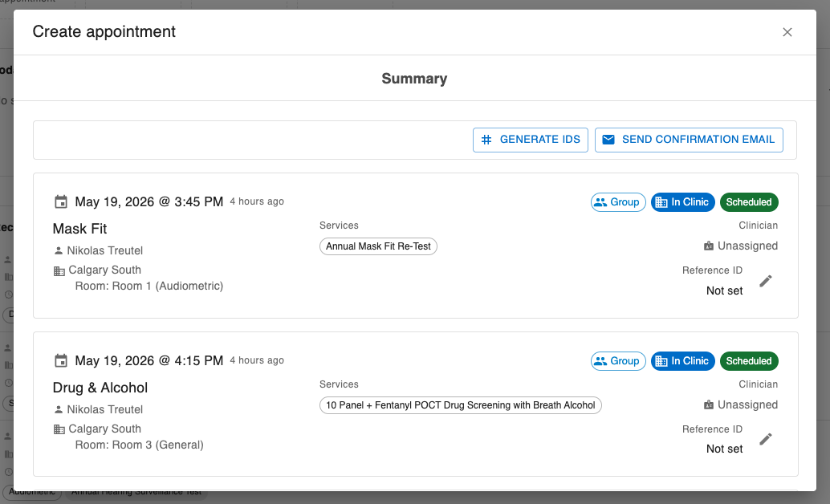Click clinician badge icon in Mask Fit card
The height and width of the screenshot is (504, 830).
709,246
